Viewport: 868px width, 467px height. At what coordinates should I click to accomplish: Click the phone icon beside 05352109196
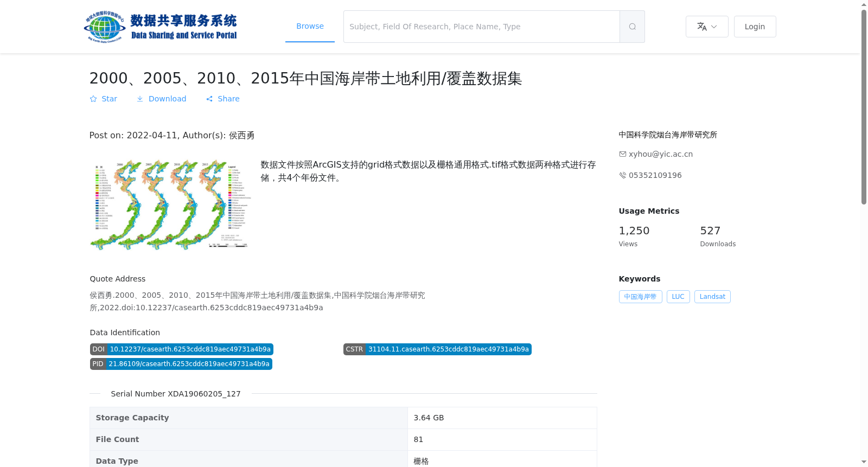(623, 175)
